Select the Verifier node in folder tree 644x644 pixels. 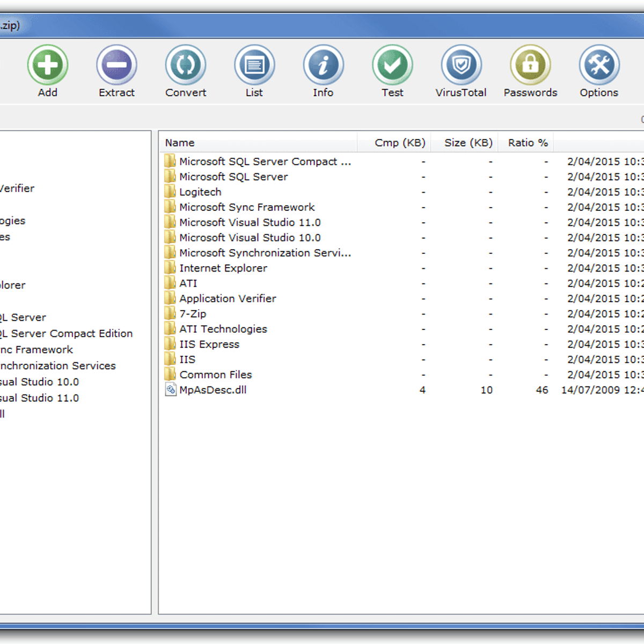17,188
